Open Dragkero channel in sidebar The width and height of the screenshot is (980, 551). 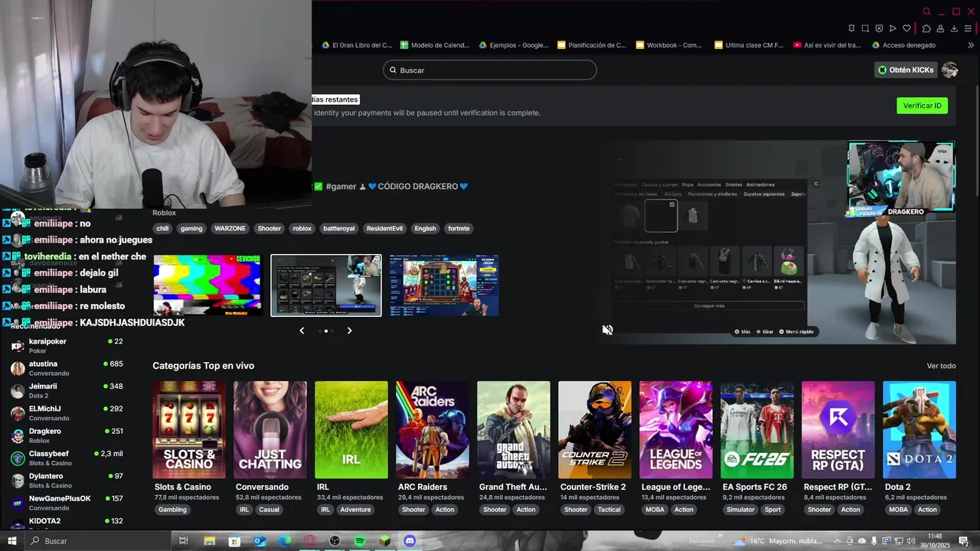coord(67,435)
